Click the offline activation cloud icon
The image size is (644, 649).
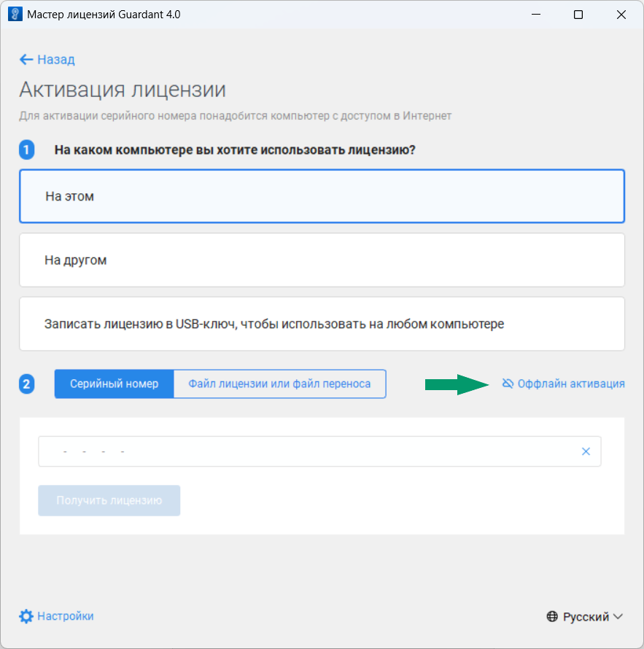coord(508,384)
